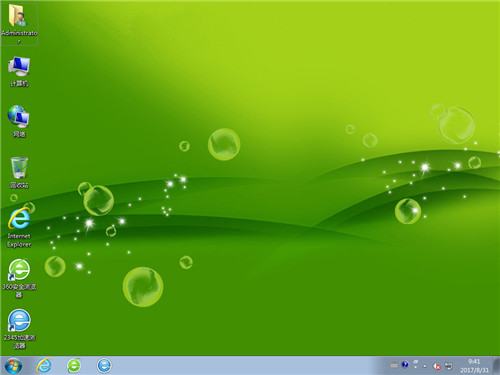Image resolution: width=500 pixels, height=375 pixels.
Task: Select the Recycle Bin desktop icon
Action: click(19, 173)
